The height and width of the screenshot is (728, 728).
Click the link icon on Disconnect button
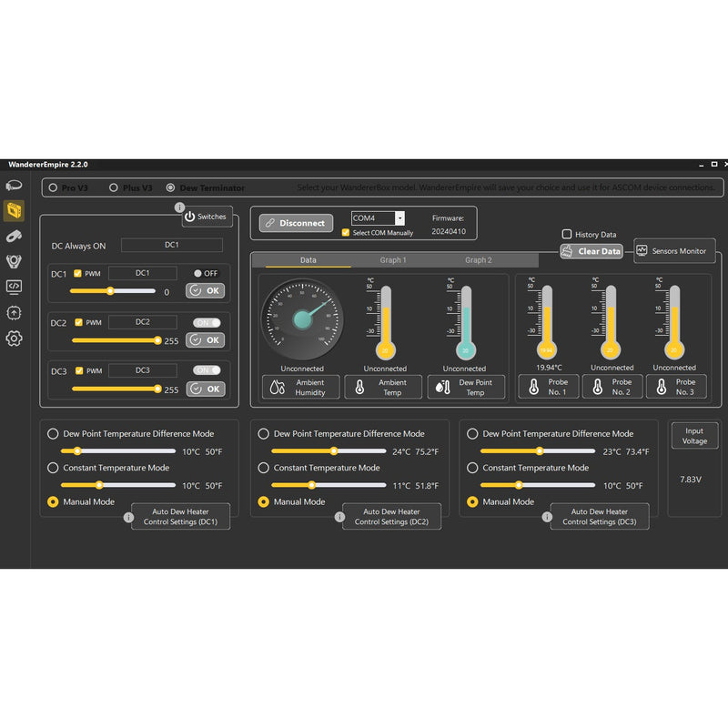(269, 223)
